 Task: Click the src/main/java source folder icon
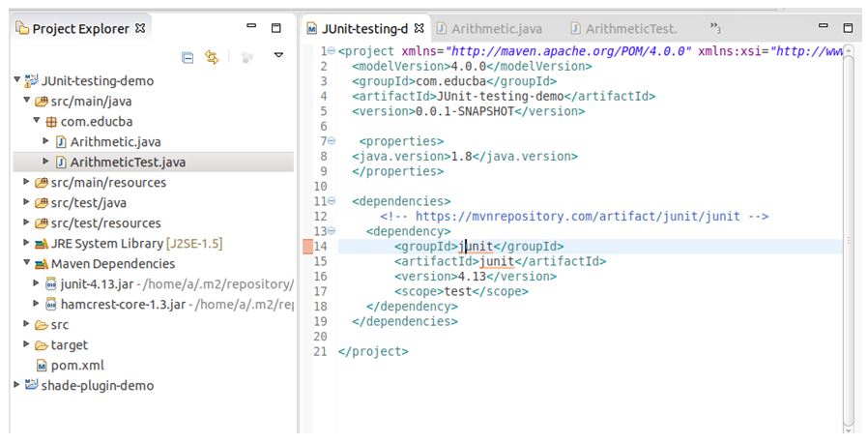coord(41,102)
